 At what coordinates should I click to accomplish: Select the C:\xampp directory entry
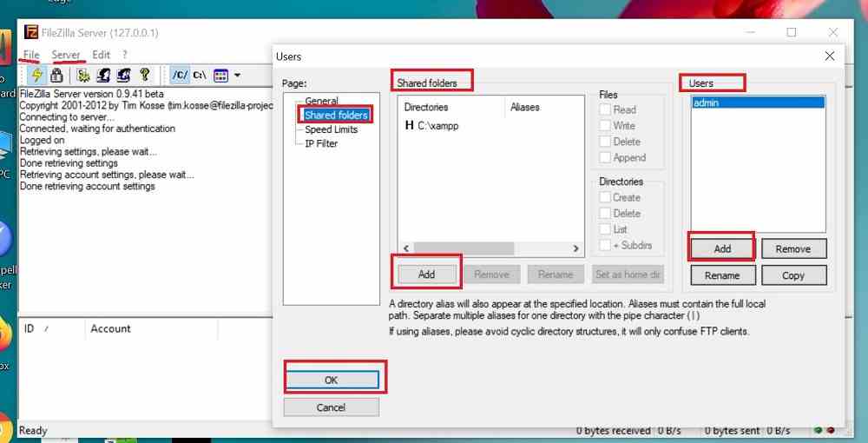[x=431, y=126]
